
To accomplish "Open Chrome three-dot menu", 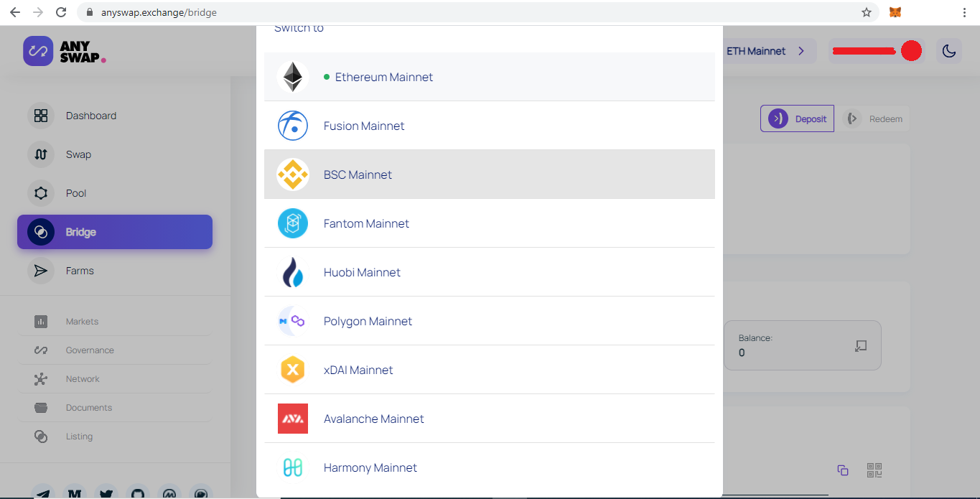I will click(964, 12).
